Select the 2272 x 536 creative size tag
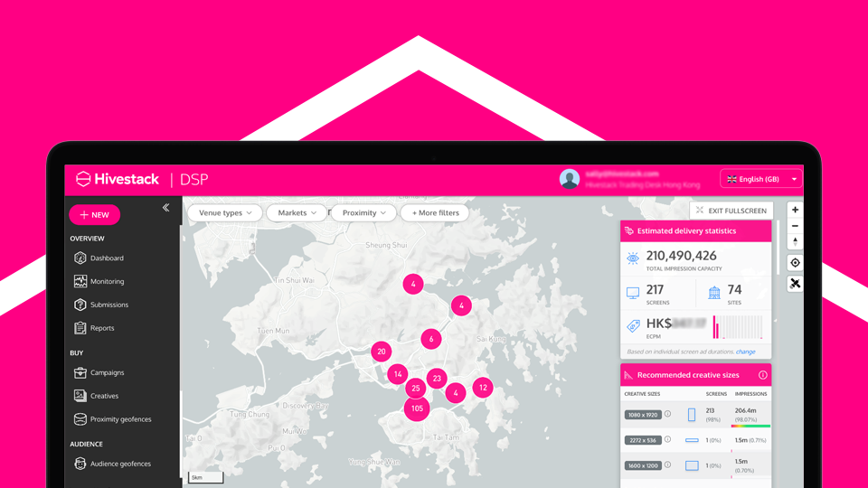Viewport: 868px width, 488px height. 643,440
